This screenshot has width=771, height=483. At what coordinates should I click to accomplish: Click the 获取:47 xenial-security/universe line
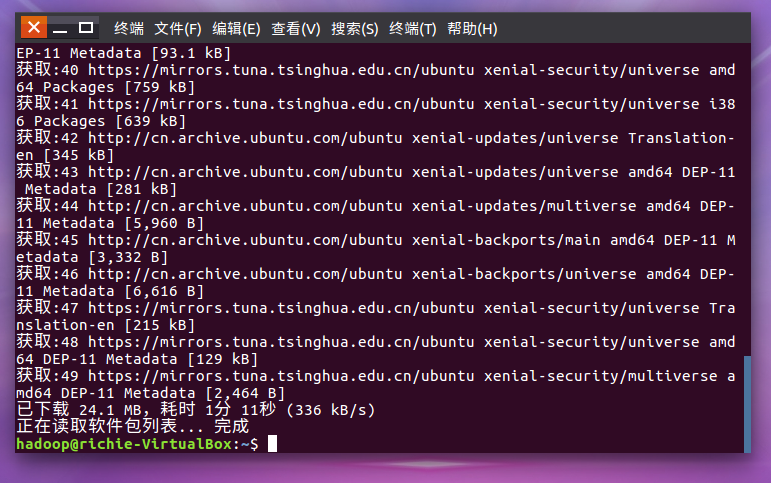(x=376, y=308)
